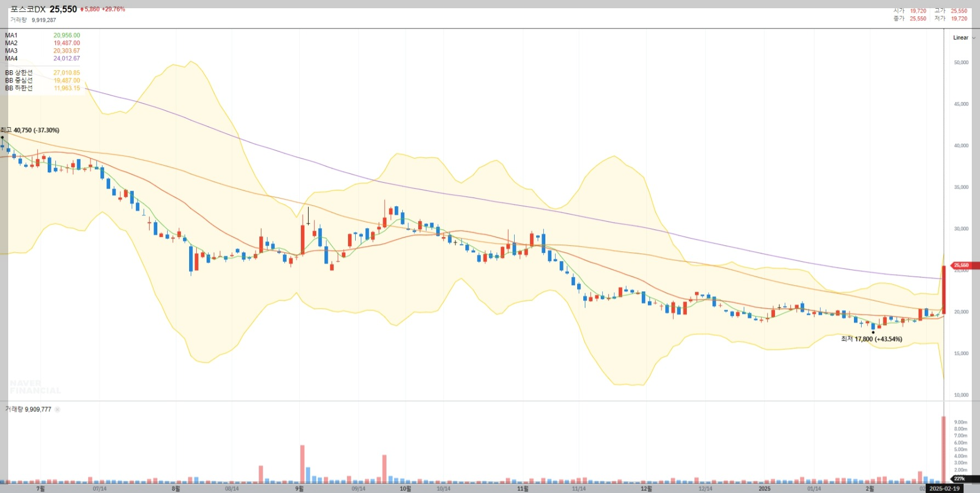Click the 10,000 price axis label
Viewport: 980px width, 493px height.
tap(961, 395)
